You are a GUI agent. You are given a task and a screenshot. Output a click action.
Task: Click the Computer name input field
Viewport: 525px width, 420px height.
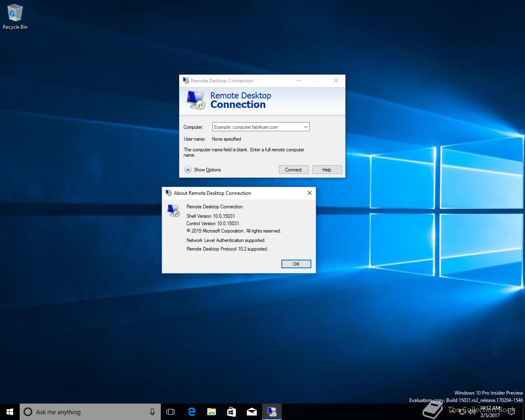261,127
